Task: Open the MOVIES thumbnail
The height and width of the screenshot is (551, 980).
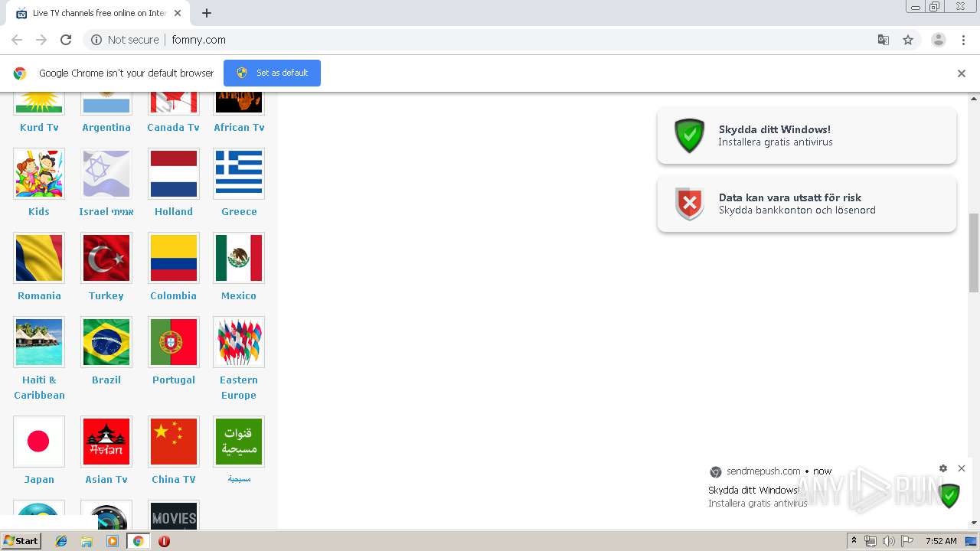Action: tap(174, 515)
